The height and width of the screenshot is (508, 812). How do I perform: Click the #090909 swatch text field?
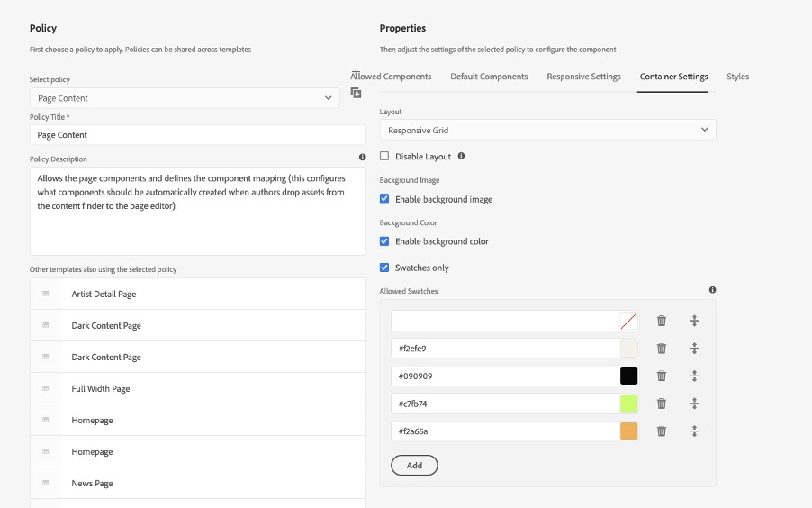(505, 376)
